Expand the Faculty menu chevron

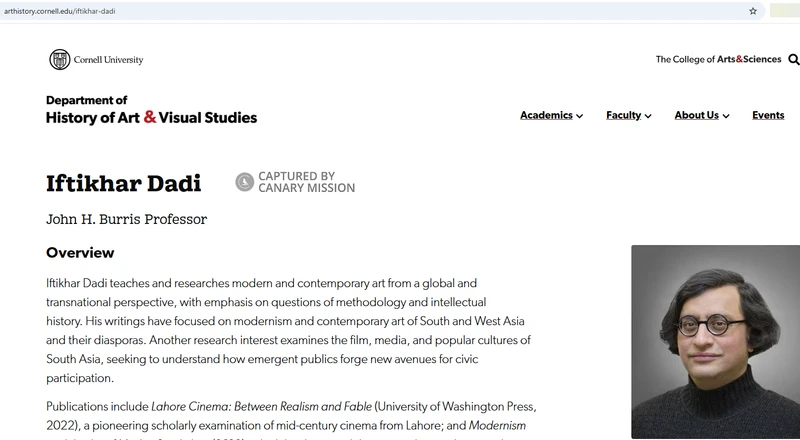point(648,116)
